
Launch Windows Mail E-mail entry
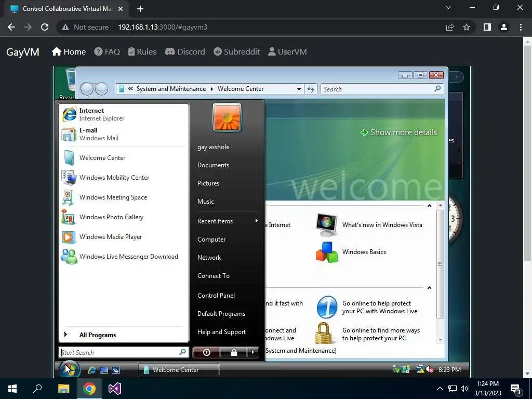click(x=124, y=134)
